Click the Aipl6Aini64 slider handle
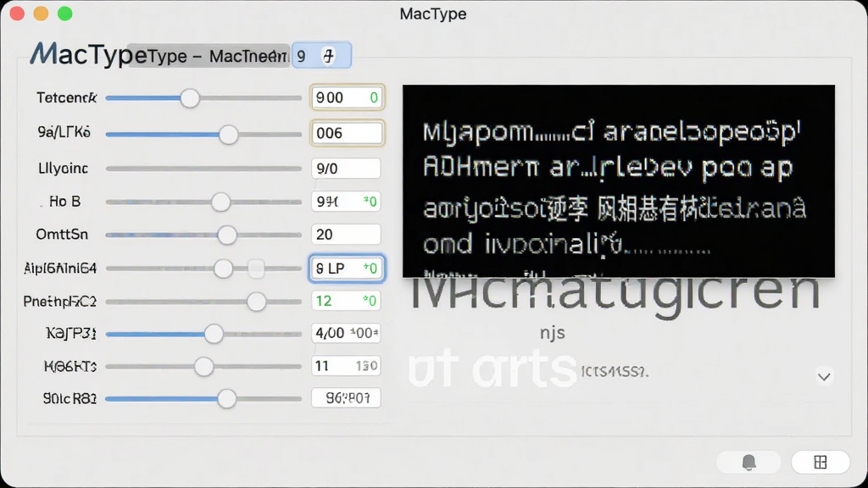Screen dimensions: 868x488 223,269
